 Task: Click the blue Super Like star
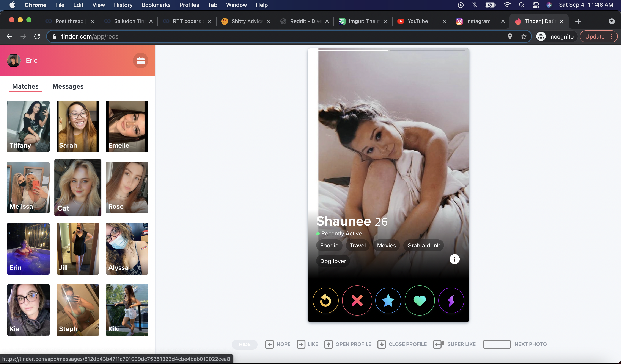click(x=388, y=300)
